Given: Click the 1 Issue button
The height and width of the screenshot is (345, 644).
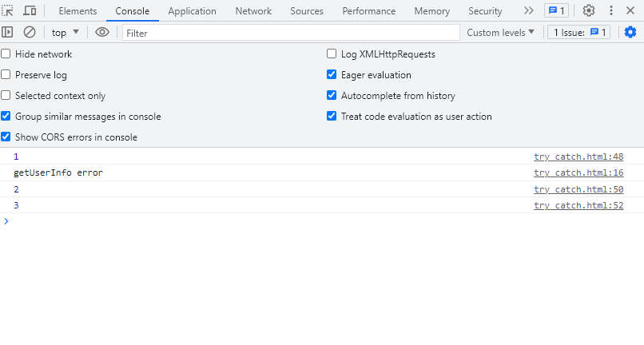Looking at the screenshot, I should 578,33.
